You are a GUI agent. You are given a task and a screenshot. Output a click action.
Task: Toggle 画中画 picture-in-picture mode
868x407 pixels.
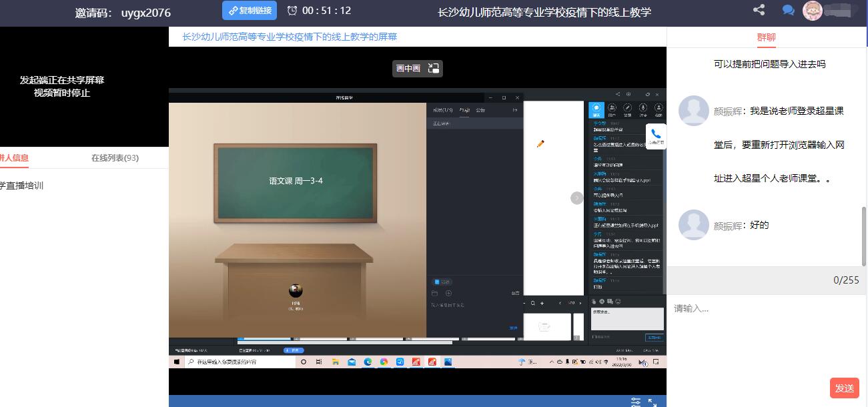(417, 68)
